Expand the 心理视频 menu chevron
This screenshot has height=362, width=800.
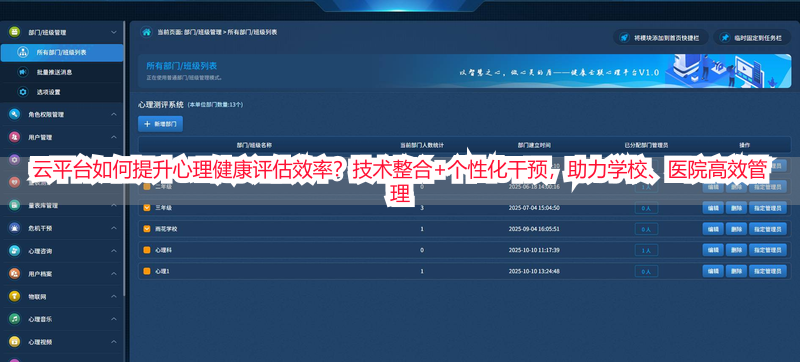pos(113,342)
